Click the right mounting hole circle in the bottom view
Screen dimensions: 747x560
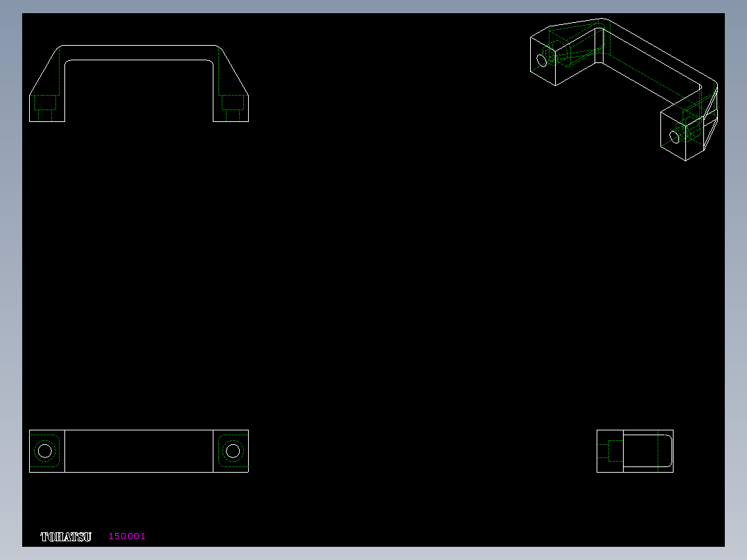click(x=233, y=451)
